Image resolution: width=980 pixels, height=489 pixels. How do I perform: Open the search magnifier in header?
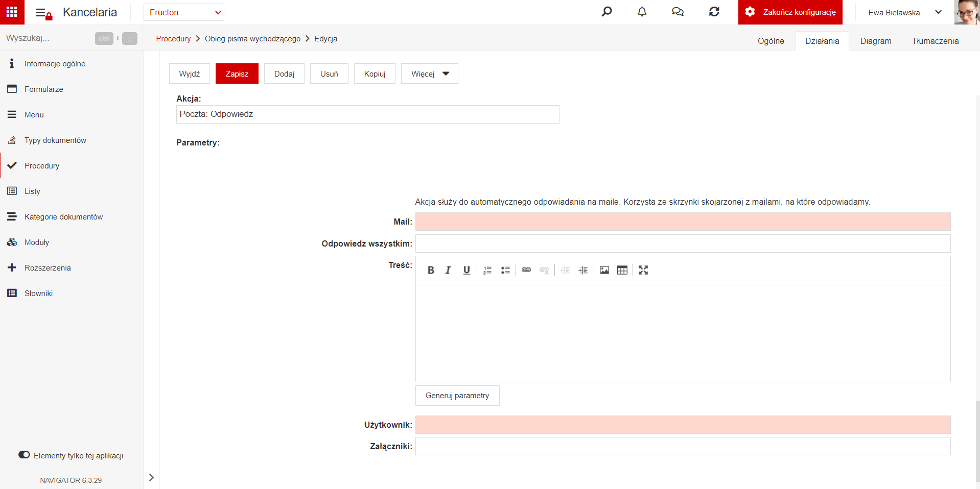pyautogui.click(x=606, y=12)
